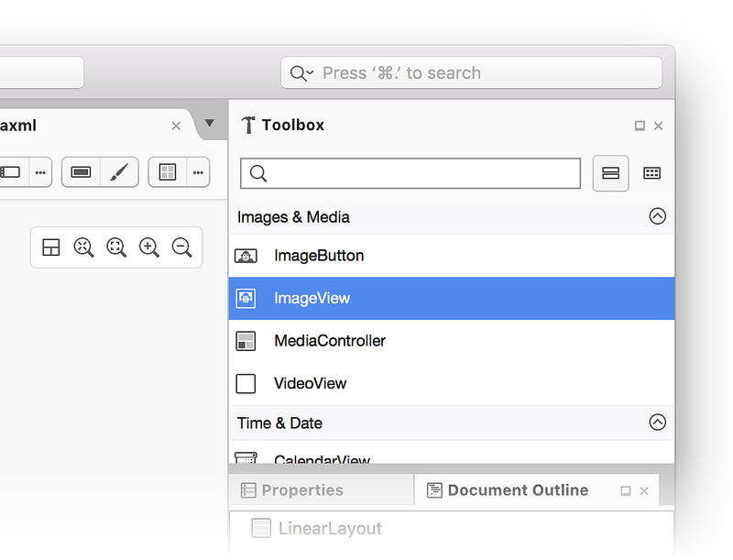Viewport: 733px width, 560px height.
Task: Click the highlight-zoom magnifier icon
Action: [116, 247]
